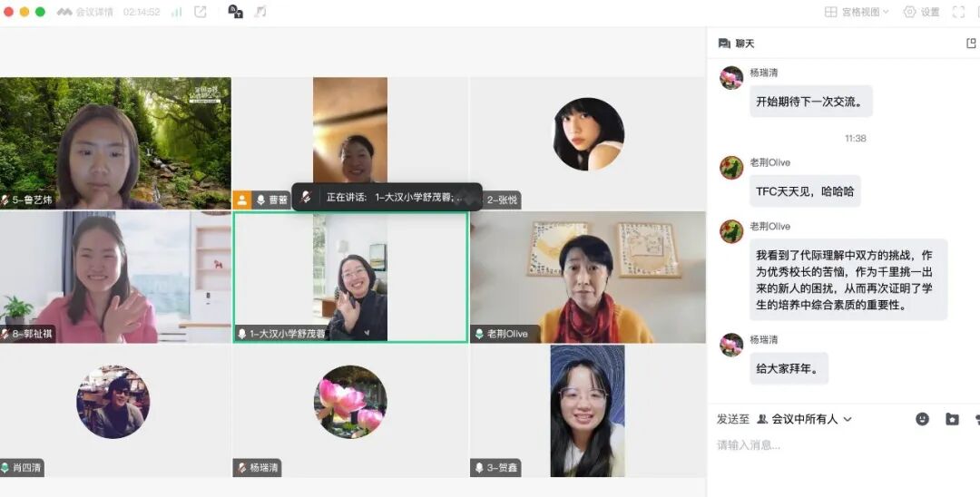The height and width of the screenshot is (497, 980).
Task: Click 老荆Olive avatar beside the long message
Action: (731, 231)
